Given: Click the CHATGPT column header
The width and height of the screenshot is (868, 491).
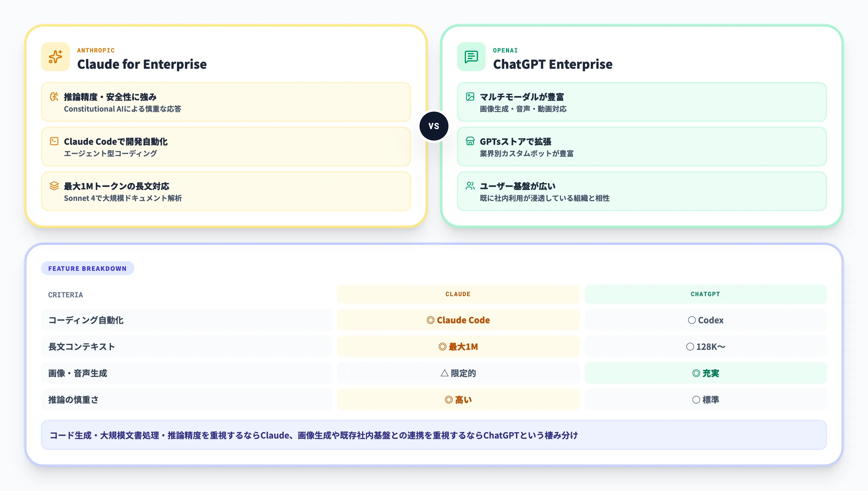Looking at the screenshot, I should pyautogui.click(x=706, y=294).
